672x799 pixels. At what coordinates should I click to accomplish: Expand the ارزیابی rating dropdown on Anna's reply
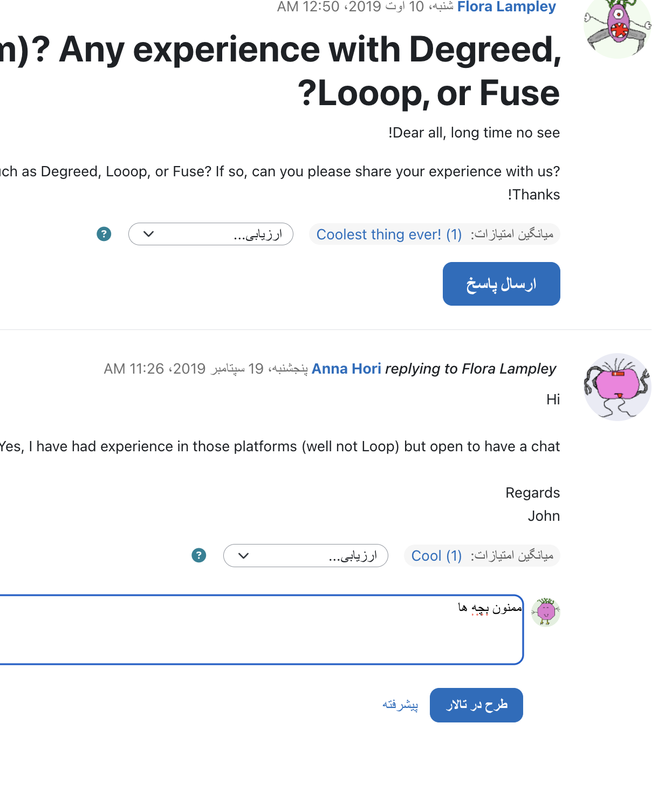tap(306, 555)
